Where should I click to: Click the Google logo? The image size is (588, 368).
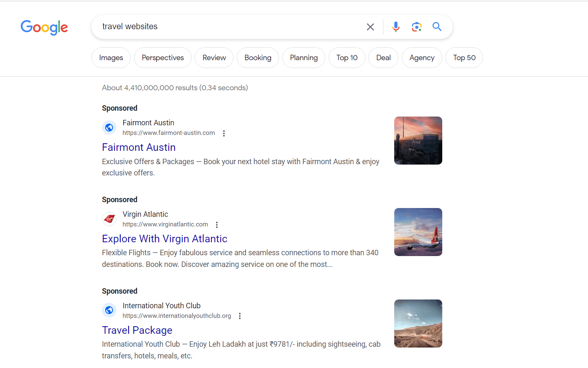pyautogui.click(x=44, y=28)
